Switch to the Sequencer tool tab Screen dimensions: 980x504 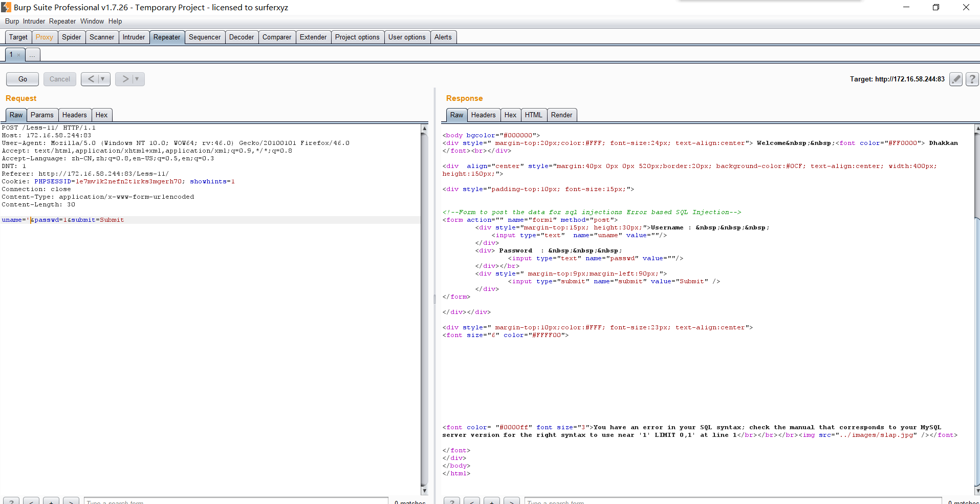(205, 37)
